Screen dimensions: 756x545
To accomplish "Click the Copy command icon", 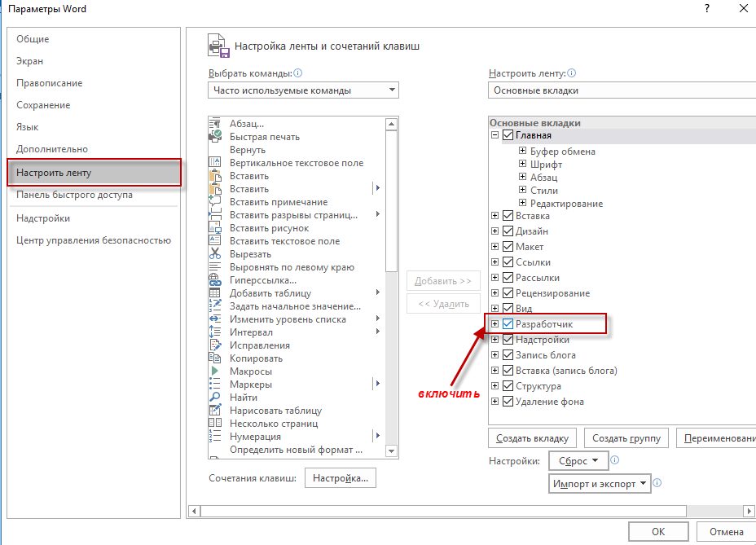I will pos(214,358).
